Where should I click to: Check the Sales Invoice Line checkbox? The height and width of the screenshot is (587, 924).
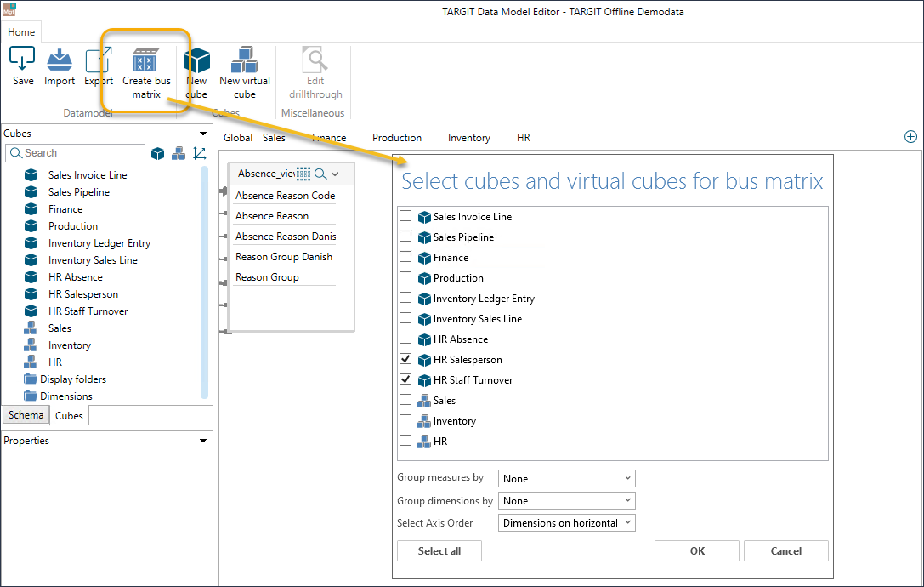(405, 216)
